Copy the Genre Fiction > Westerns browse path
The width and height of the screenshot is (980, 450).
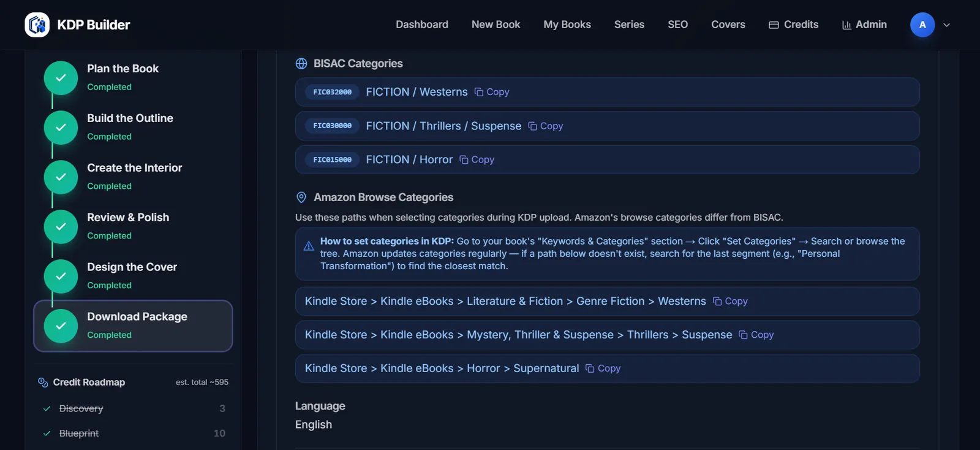coord(730,301)
